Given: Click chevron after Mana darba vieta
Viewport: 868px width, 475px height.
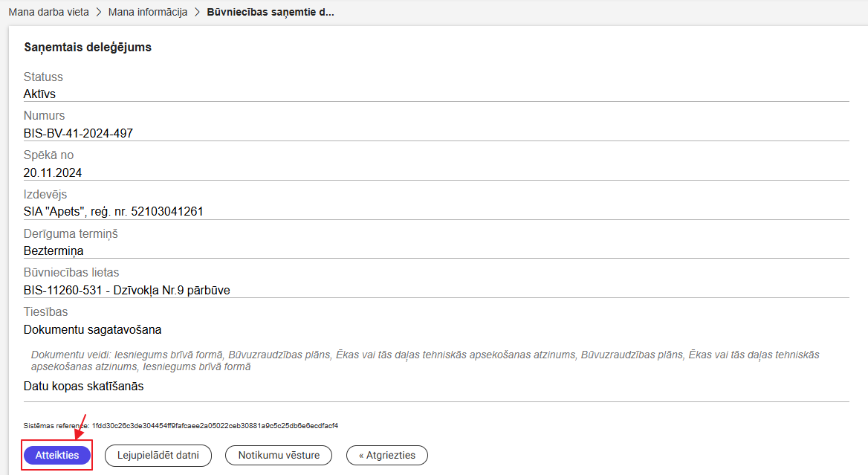Looking at the screenshot, I should tap(98, 13).
